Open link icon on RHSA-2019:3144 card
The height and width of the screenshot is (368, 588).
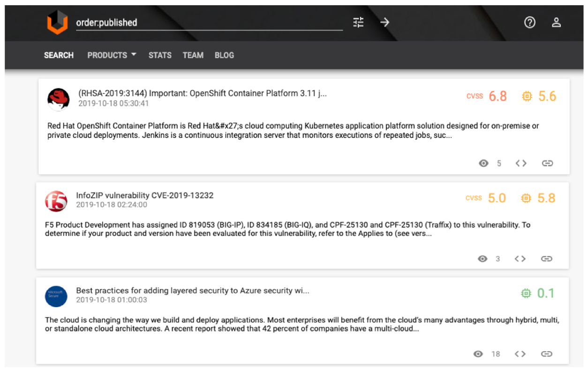547,163
